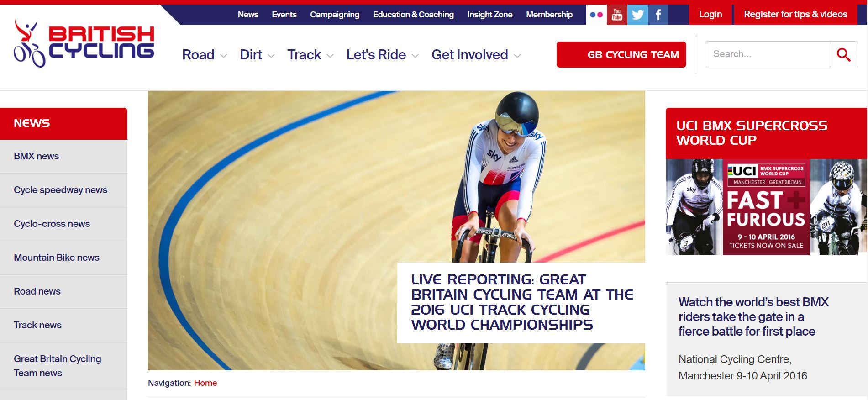Expand the Road dropdown menu
The image size is (868, 400).
pos(205,55)
